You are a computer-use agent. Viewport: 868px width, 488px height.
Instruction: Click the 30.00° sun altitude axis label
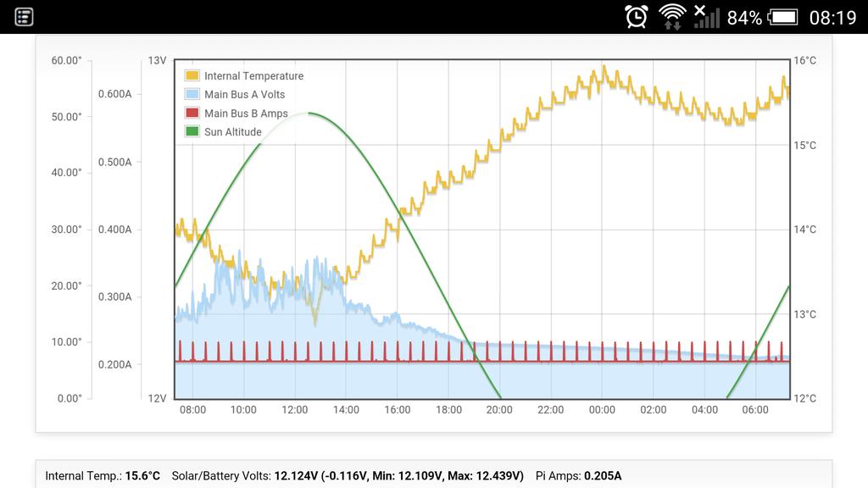pyautogui.click(x=66, y=229)
